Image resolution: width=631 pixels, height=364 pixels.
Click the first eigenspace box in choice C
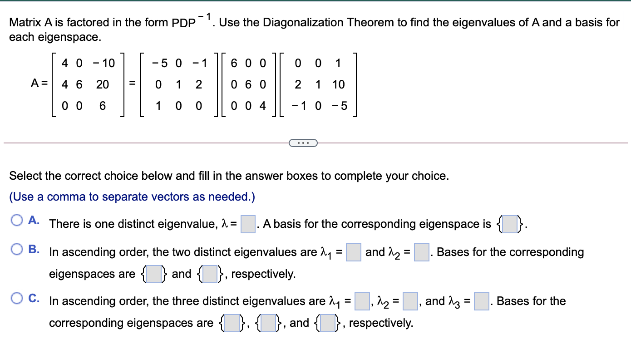pos(231,323)
